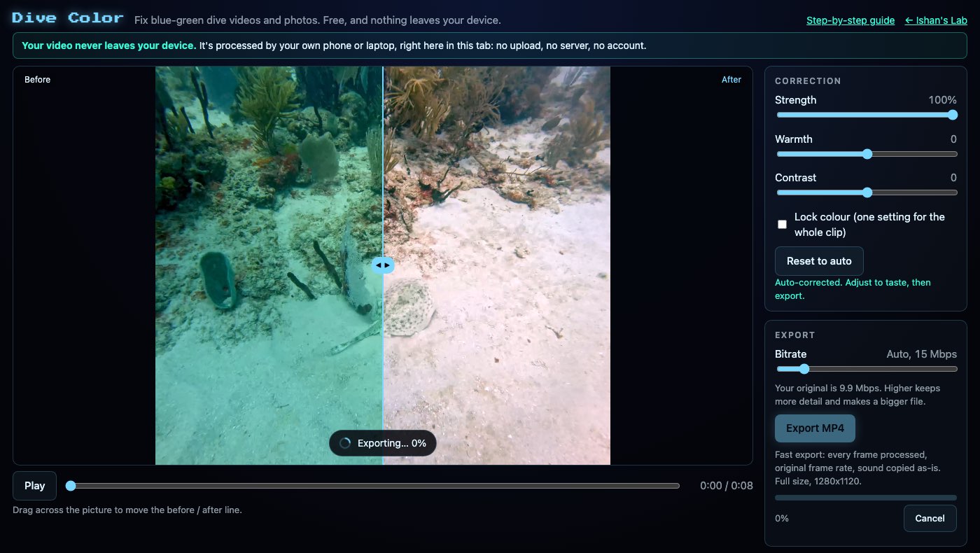Click the EXPORT panel heading

(x=795, y=335)
